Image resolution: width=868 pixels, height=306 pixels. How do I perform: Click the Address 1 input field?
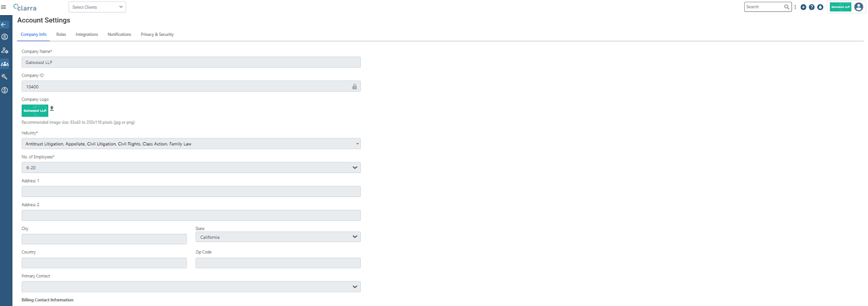tap(191, 192)
